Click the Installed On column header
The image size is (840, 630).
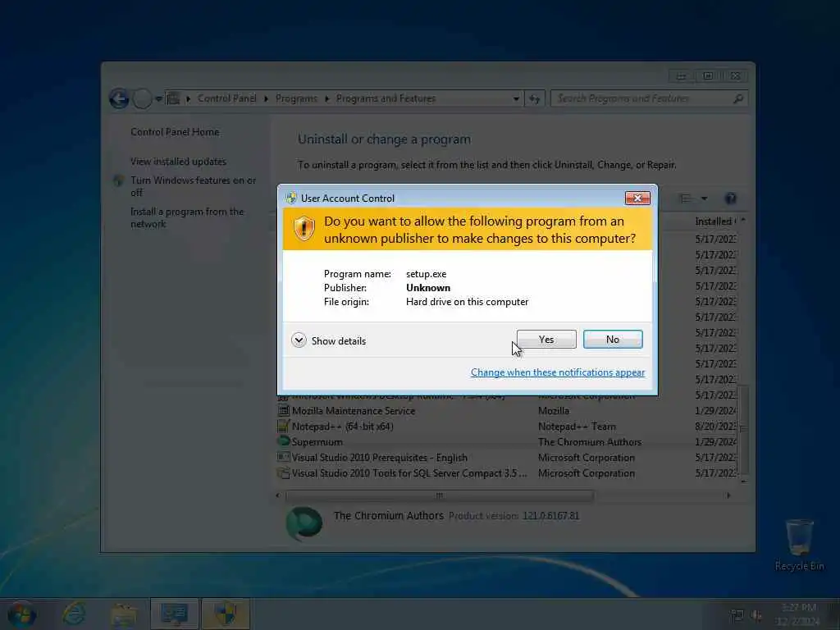pos(715,221)
